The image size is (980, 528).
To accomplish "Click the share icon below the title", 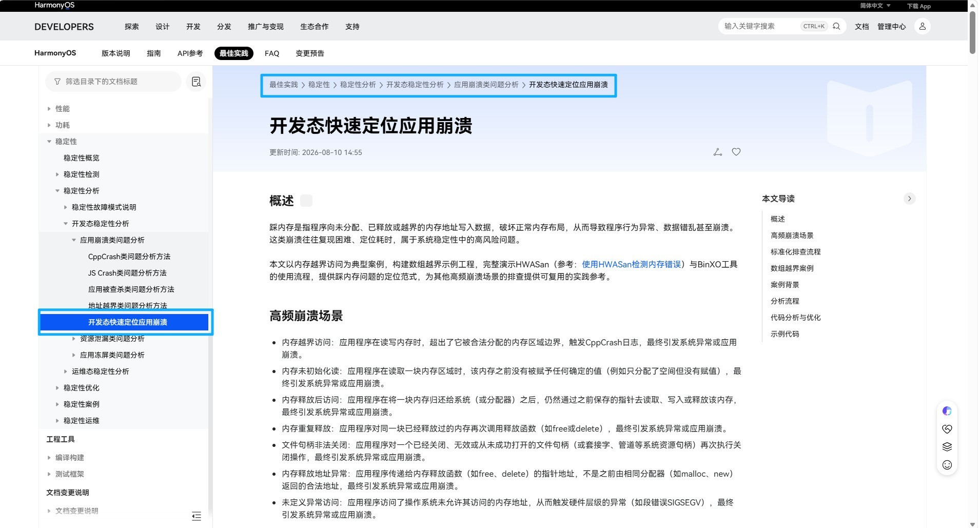I will pos(718,152).
